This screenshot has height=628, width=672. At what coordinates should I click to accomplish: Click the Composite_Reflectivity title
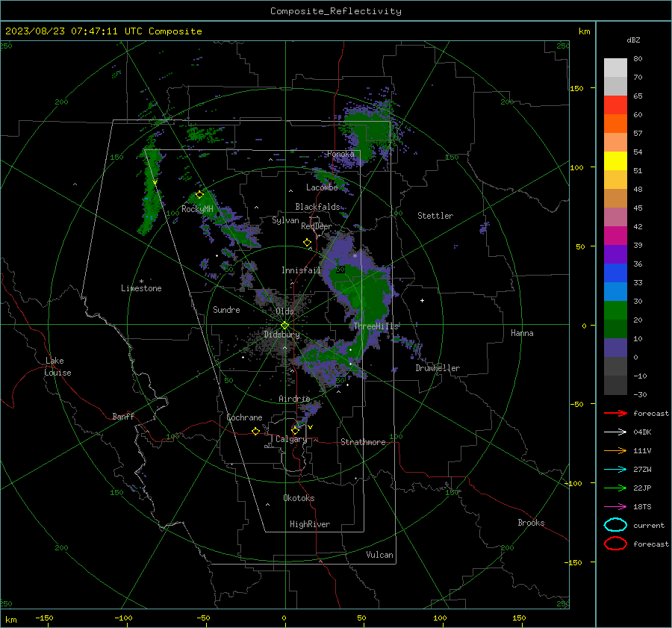coord(336,11)
